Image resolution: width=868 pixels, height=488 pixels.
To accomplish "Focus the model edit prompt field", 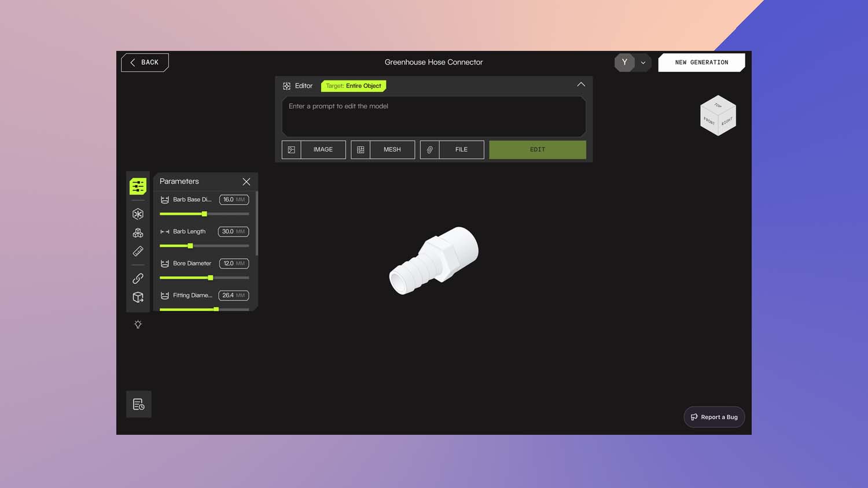I will [x=434, y=117].
